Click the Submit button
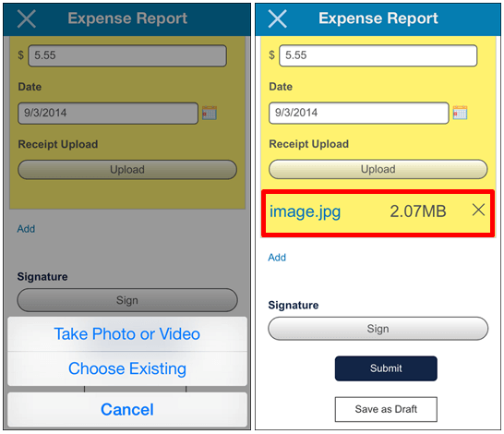 [x=386, y=368]
